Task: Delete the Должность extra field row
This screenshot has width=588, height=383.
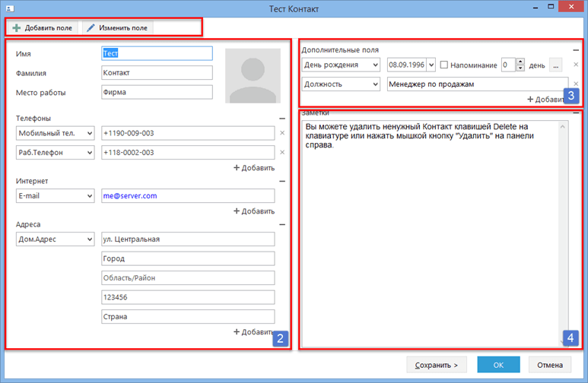Action: tap(576, 84)
